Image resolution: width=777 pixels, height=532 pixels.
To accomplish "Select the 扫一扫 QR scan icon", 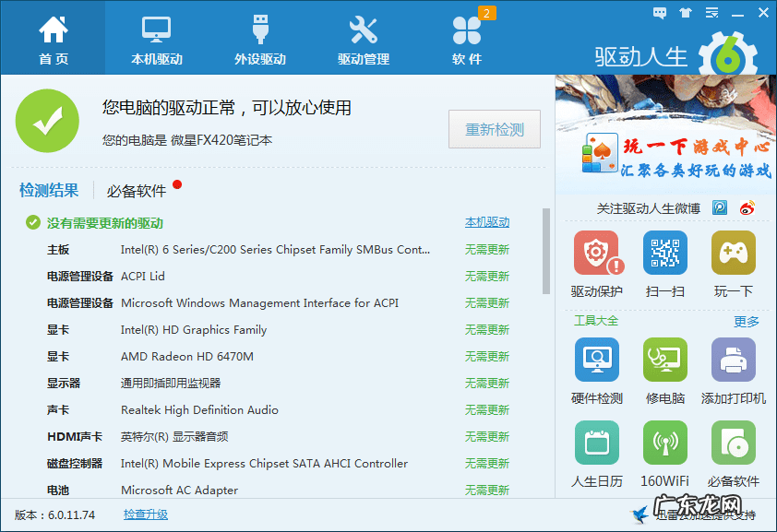I will 665,254.
